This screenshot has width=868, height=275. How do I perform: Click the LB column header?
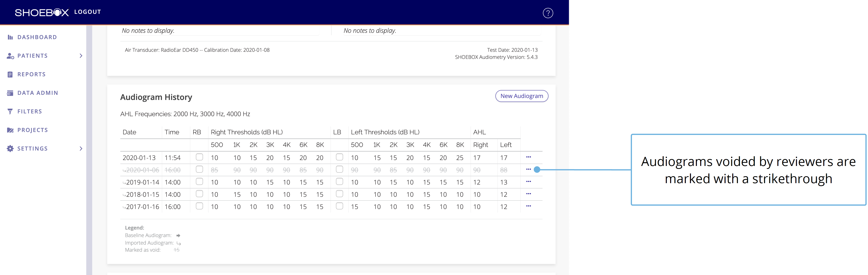click(337, 132)
